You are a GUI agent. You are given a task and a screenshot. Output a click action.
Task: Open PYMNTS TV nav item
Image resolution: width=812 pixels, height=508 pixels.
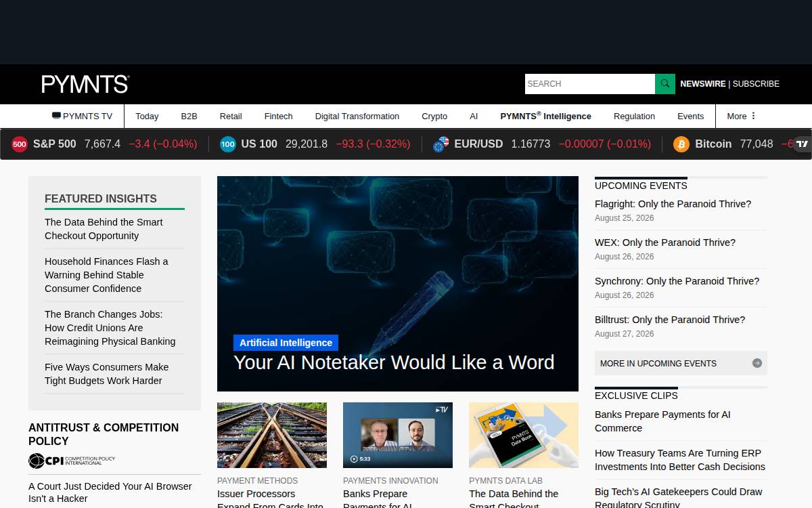click(x=82, y=116)
